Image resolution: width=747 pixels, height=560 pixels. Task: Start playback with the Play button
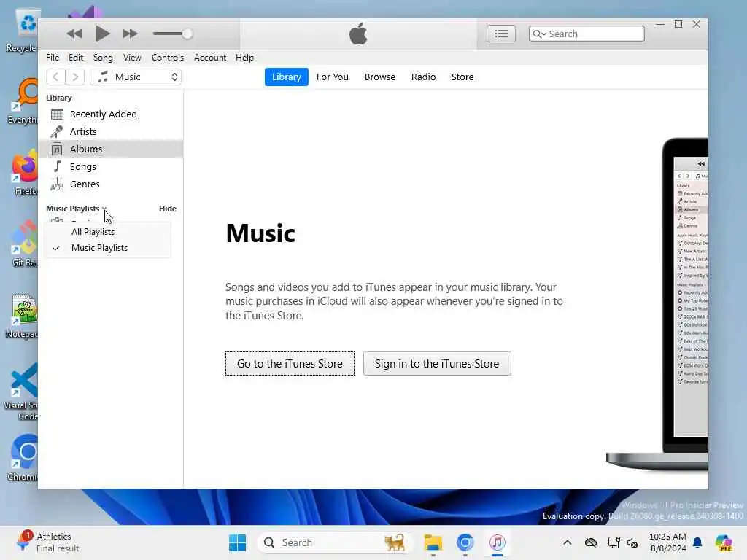tap(102, 34)
